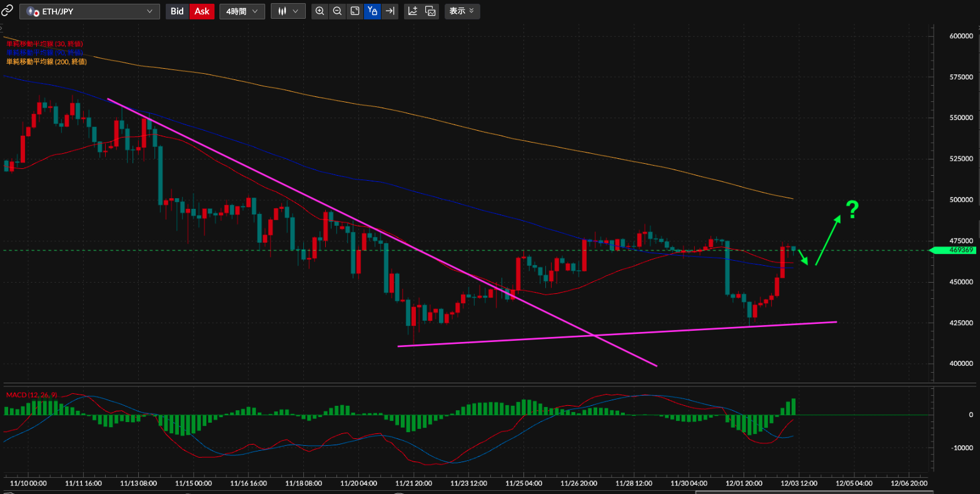Click the 425000 price axis label

[961, 323]
